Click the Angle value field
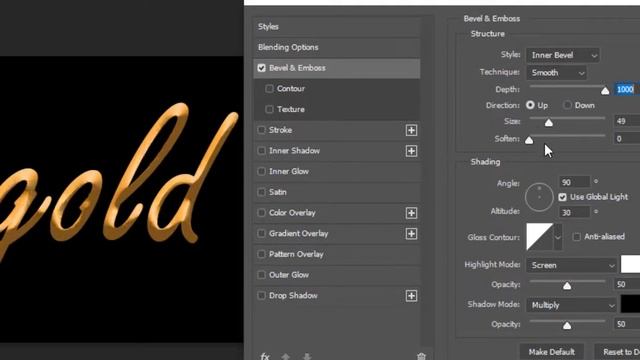 [574, 182]
